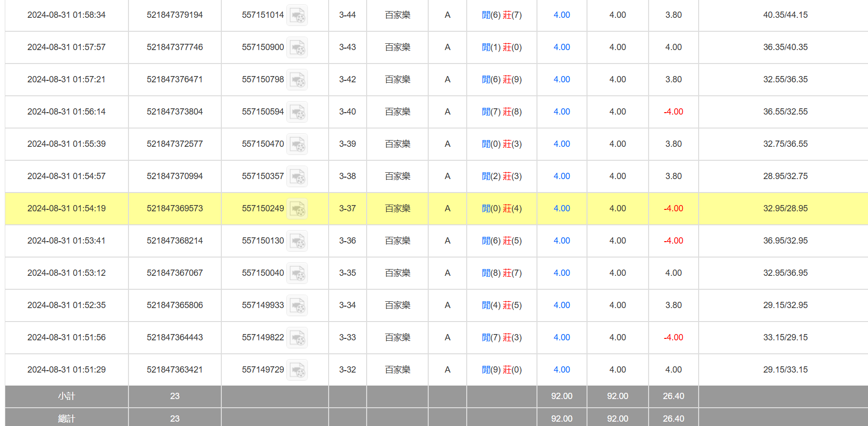This screenshot has width=868, height=426.
Task: Open video replay icon for round 557150900
Action: [297, 48]
